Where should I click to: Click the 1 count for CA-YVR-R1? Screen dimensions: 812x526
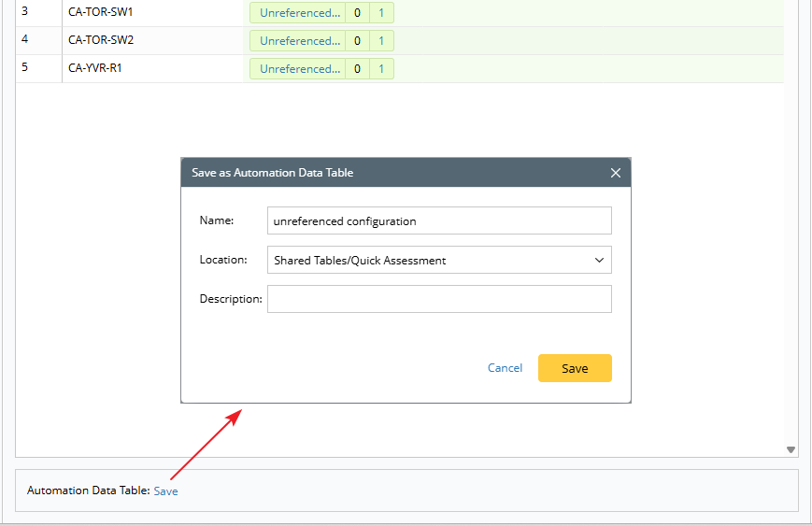click(x=381, y=69)
